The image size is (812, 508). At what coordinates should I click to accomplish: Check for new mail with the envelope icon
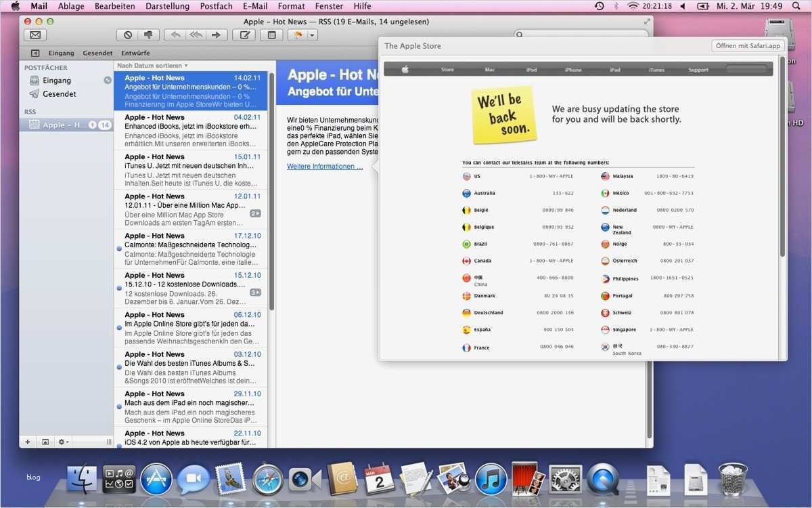[35, 35]
